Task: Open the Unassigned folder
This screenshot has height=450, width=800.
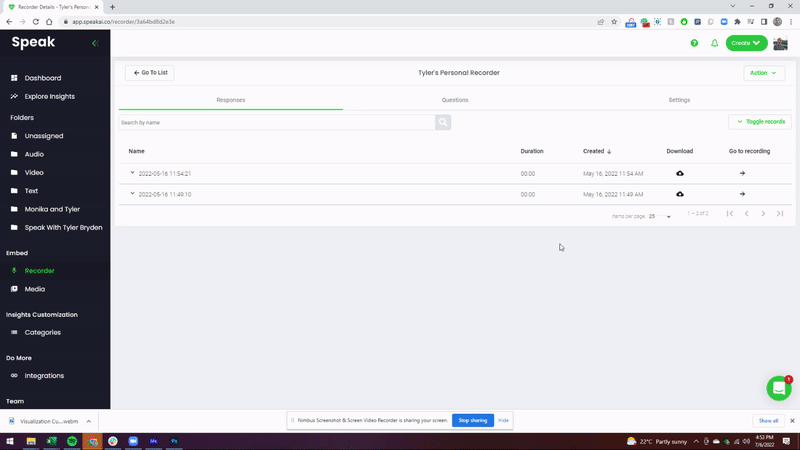Action: [x=44, y=136]
